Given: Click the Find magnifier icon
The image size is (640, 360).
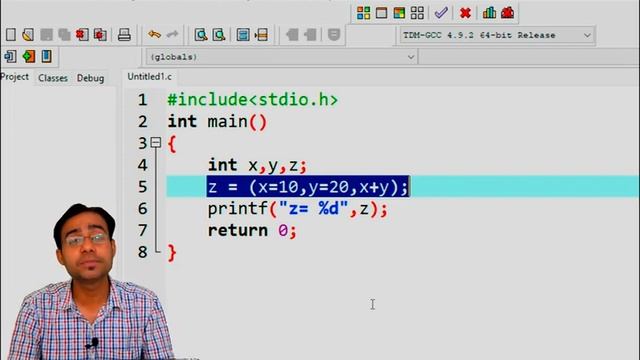Looking at the screenshot, I should [200, 35].
